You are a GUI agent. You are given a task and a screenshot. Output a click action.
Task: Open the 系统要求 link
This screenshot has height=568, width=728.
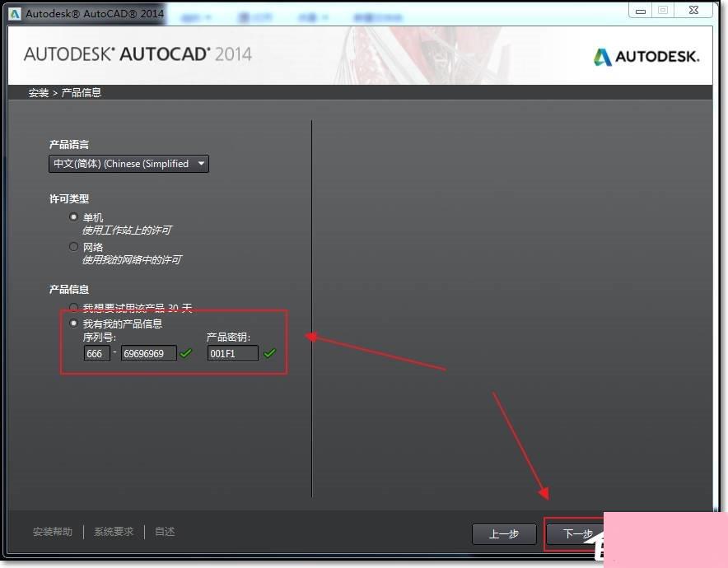tap(114, 532)
